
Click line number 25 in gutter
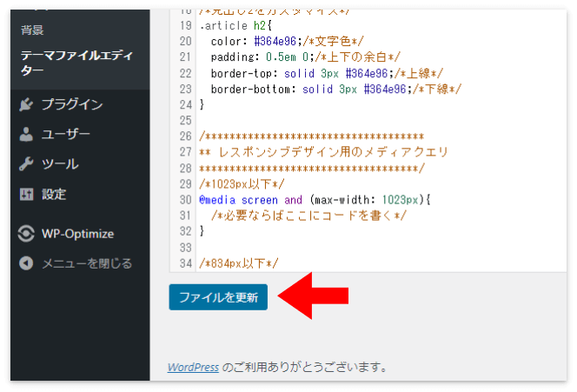[x=185, y=120]
